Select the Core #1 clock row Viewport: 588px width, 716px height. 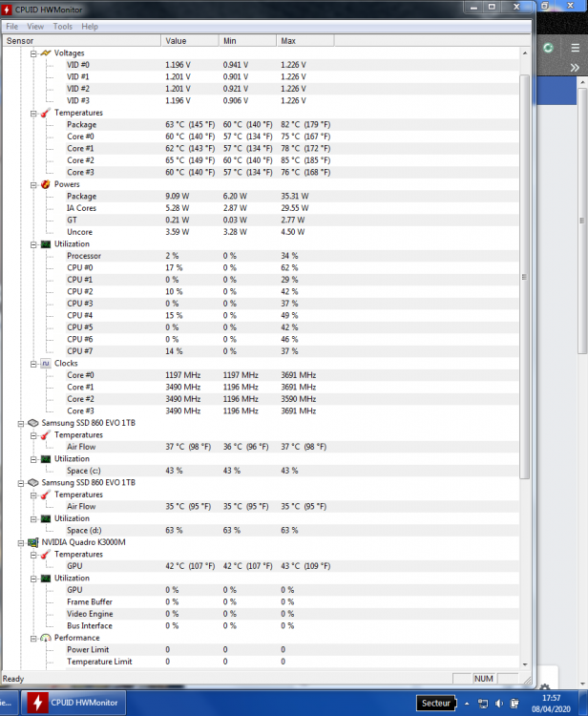(x=292, y=388)
